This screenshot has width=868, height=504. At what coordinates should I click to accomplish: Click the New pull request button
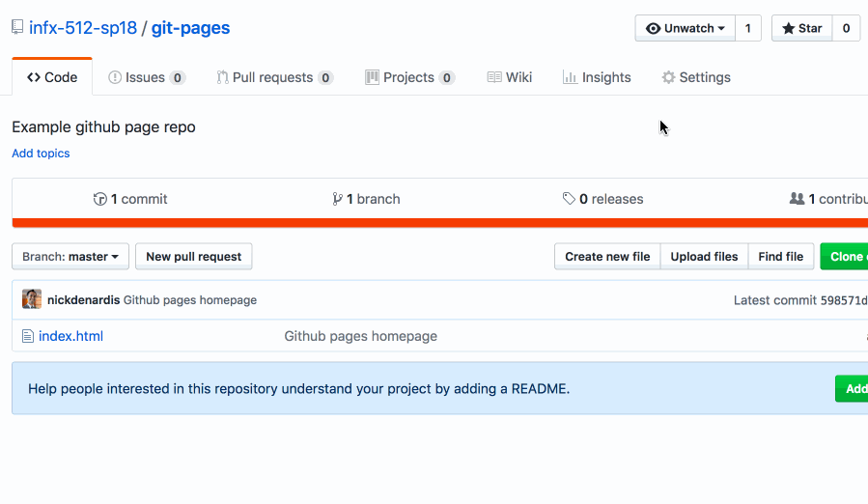point(194,257)
